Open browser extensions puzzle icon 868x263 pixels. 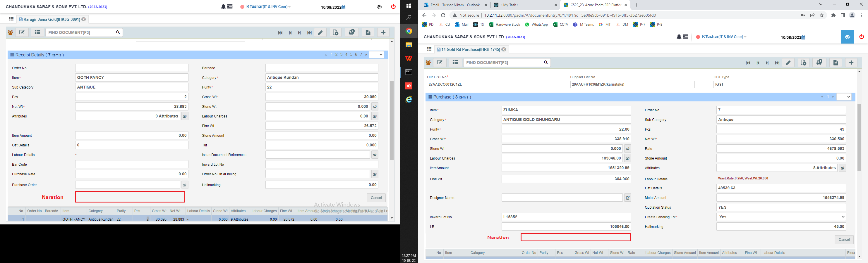coord(833,15)
